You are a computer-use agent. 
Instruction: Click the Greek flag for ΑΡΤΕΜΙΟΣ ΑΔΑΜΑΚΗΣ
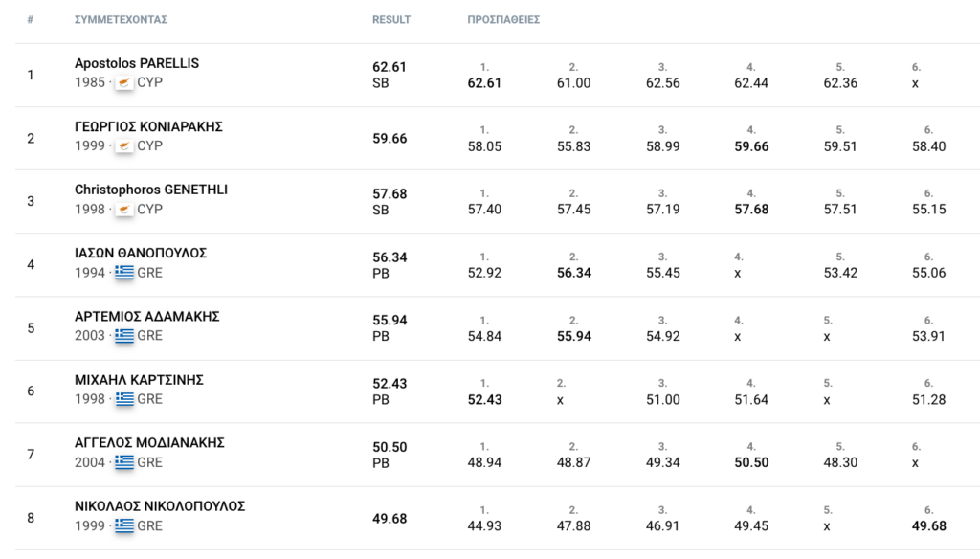click(x=124, y=336)
